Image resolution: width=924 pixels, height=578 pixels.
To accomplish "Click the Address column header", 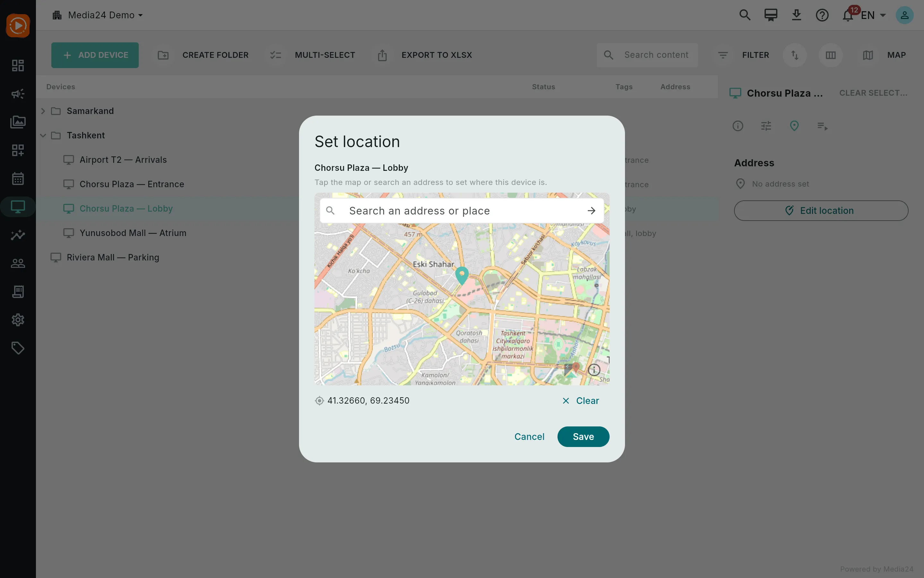I will click(675, 87).
